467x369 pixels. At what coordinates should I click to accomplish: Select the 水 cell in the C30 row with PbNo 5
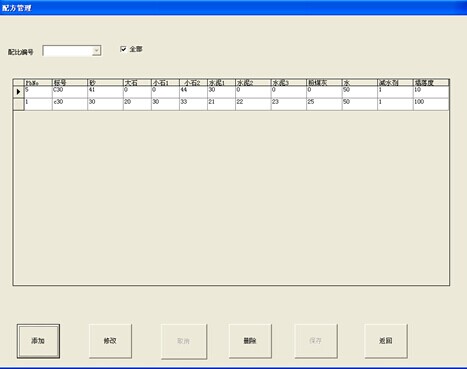(x=360, y=92)
